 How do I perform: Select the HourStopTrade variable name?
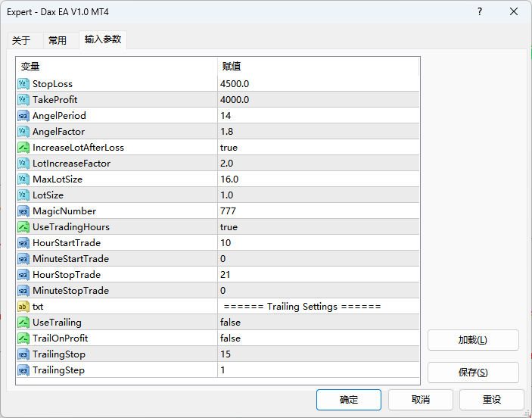click(67, 275)
